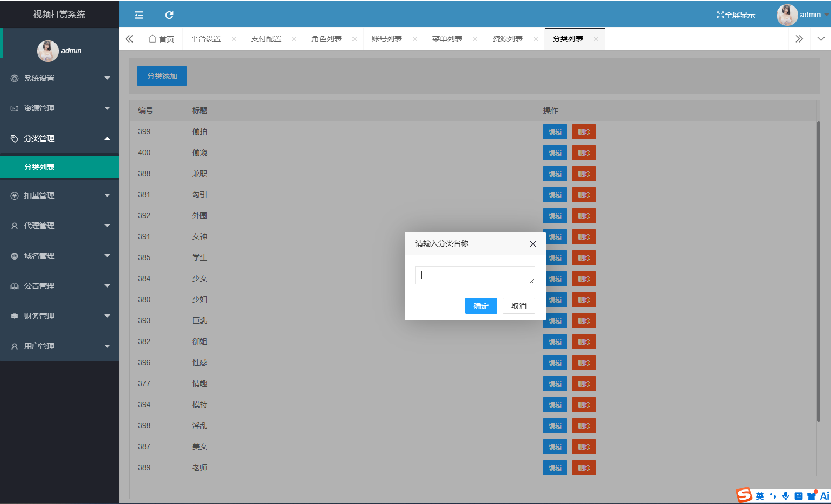Click the domain management globe icon
831x504 pixels.
[15, 256]
